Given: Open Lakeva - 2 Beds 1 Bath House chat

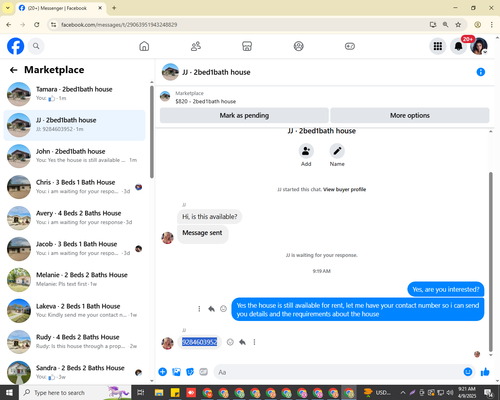Looking at the screenshot, I should (74, 311).
